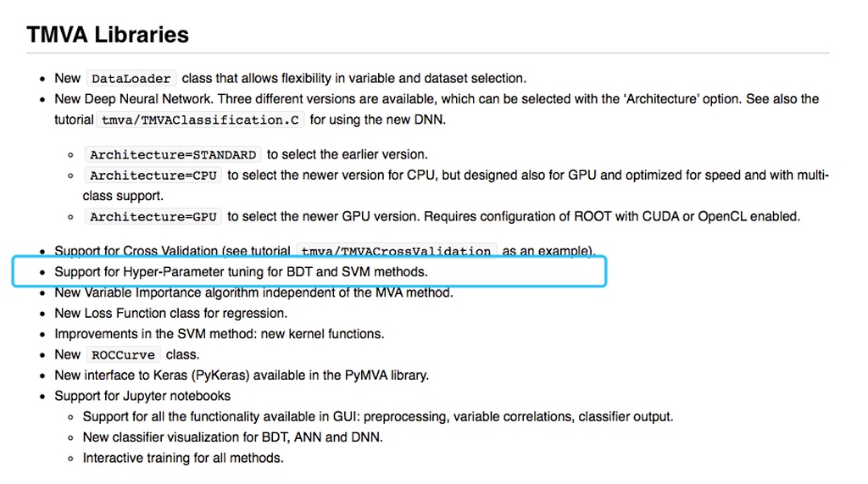Select the Architecture=GPU code snippet
Image resolution: width=868 pixels, height=484 pixels.
point(153,216)
